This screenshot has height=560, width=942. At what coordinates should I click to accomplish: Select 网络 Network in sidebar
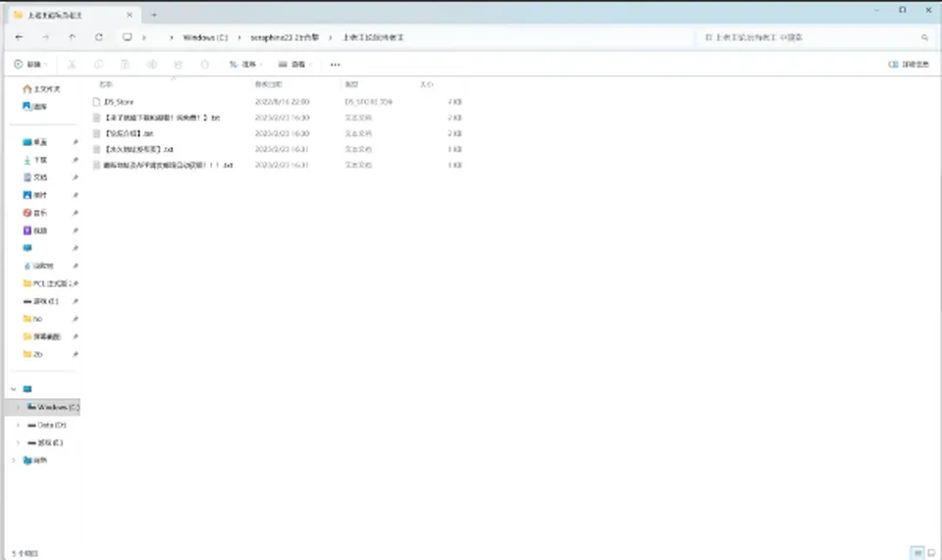click(x=35, y=460)
